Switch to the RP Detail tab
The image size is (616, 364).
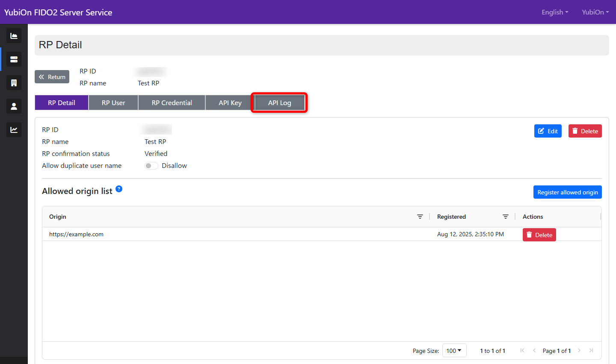(62, 103)
